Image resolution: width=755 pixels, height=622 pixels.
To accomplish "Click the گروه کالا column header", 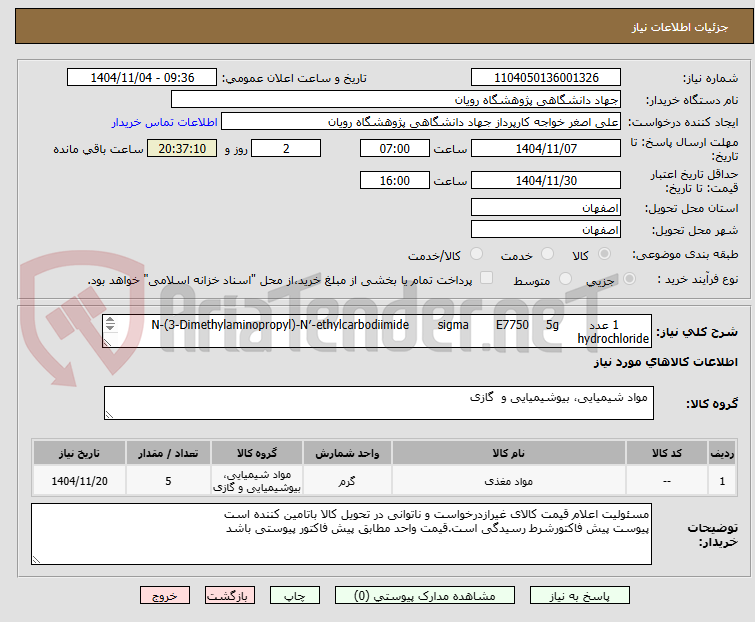I will [x=257, y=453].
